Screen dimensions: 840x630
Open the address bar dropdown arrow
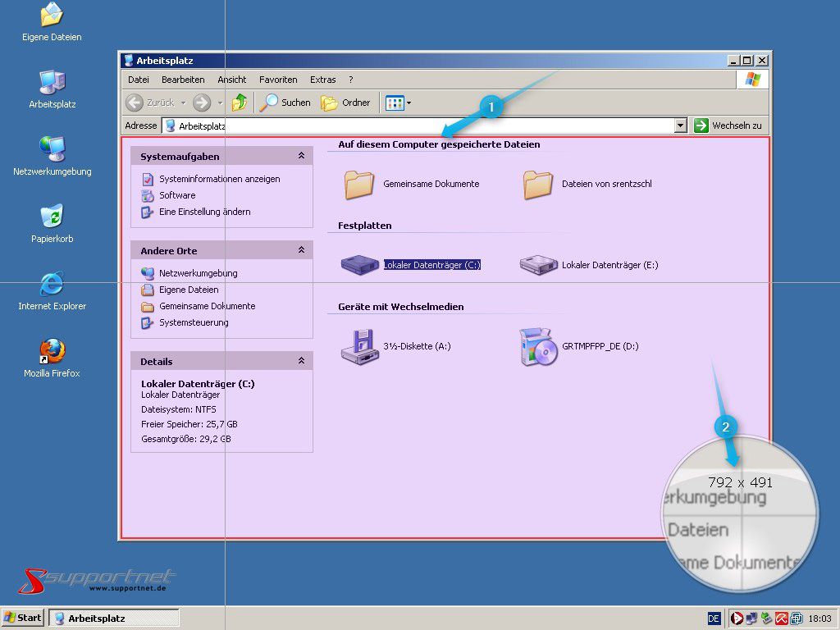[680, 126]
